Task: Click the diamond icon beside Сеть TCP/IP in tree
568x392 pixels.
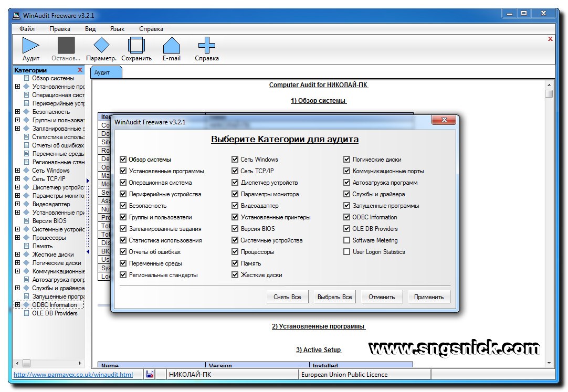Action: (26, 178)
